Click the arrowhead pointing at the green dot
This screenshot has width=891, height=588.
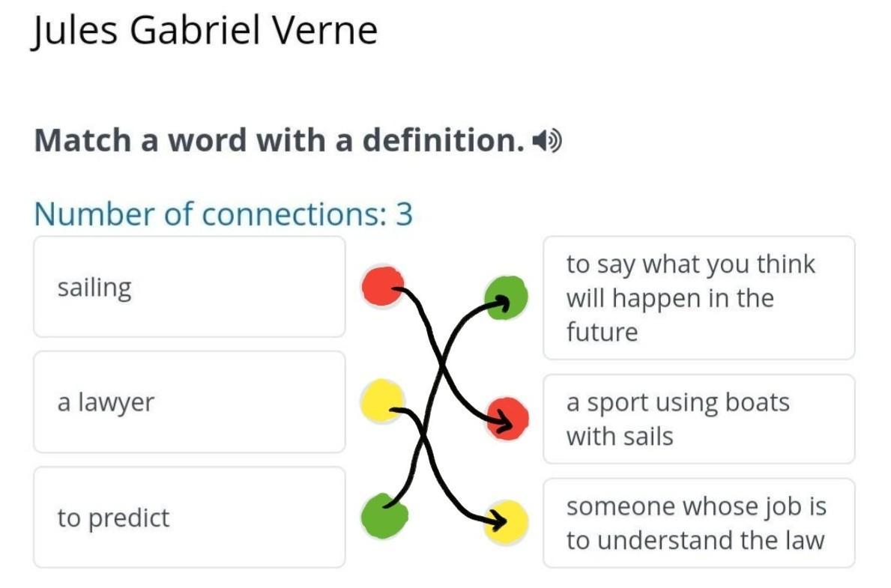[501, 303]
